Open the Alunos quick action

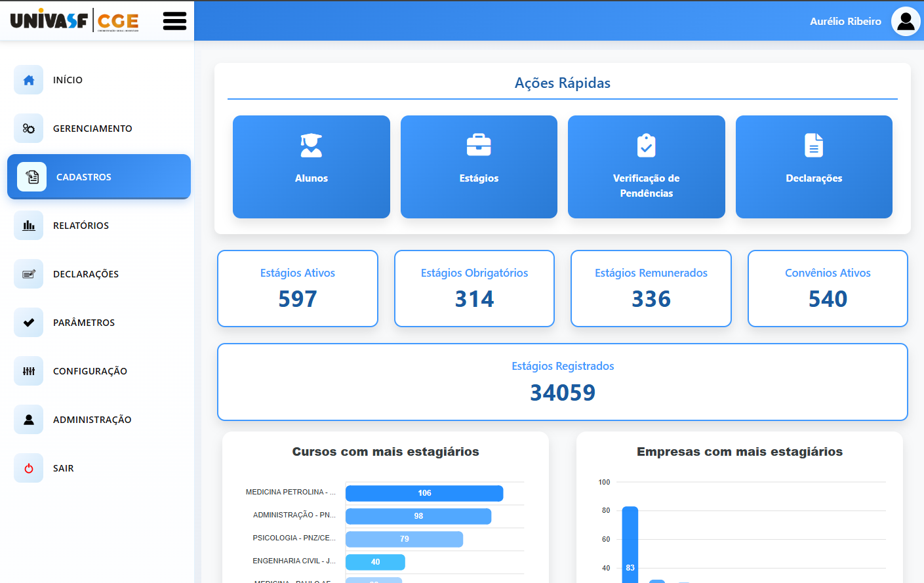pos(311,167)
